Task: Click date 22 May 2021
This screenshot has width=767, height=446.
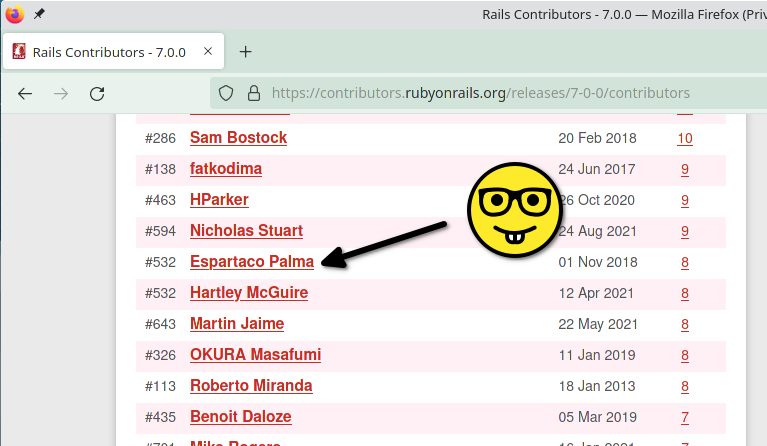Action: point(598,324)
